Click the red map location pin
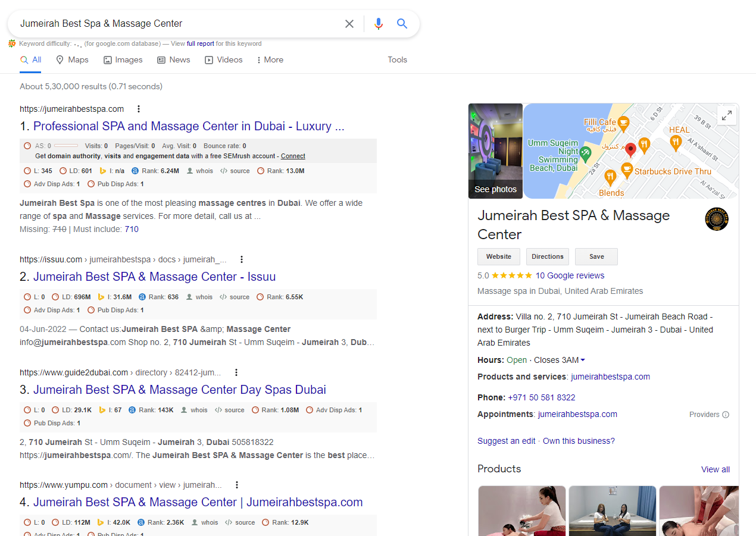The width and height of the screenshot is (756, 536). [x=630, y=149]
